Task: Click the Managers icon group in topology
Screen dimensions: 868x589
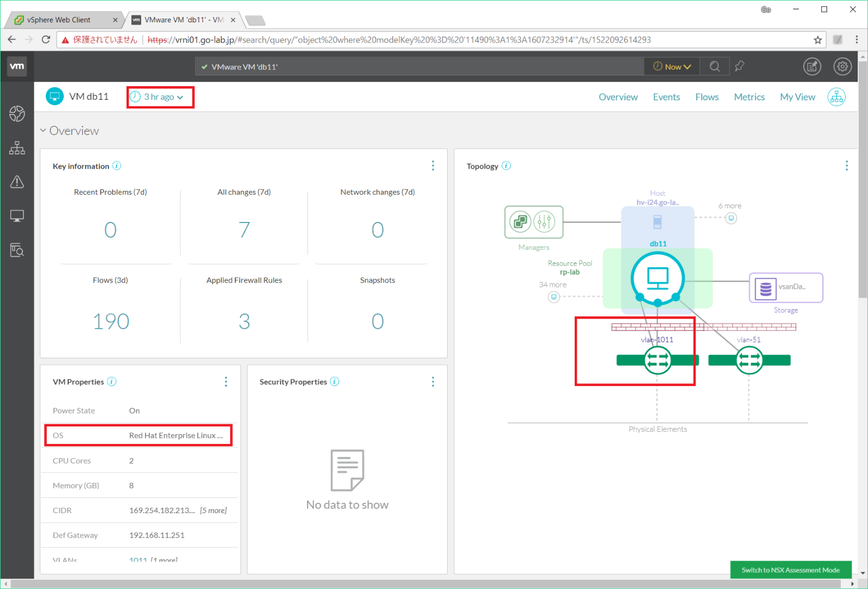Action: (x=533, y=222)
